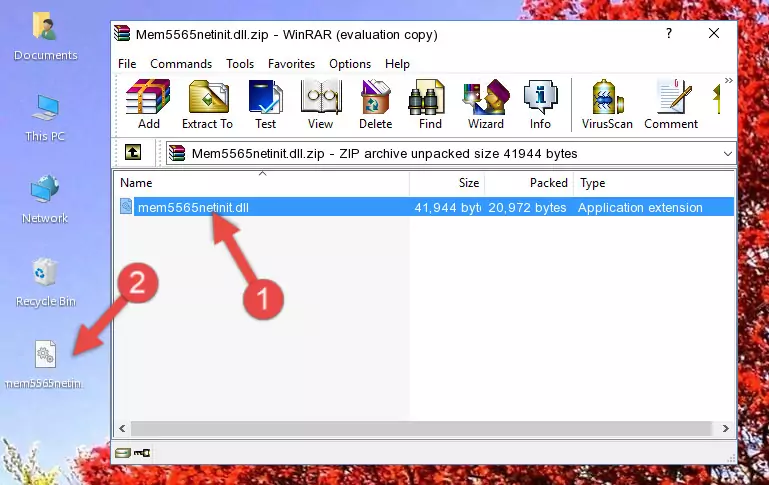Viewport: 769px width, 485px height.
Task: Open the View file tool
Action: (321, 104)
